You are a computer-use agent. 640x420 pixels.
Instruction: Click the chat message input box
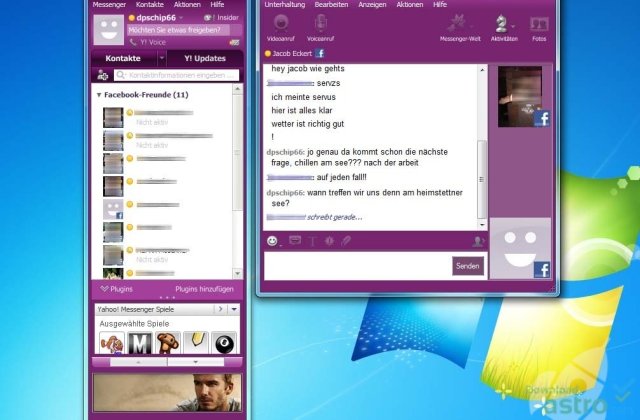click(358, 266)
